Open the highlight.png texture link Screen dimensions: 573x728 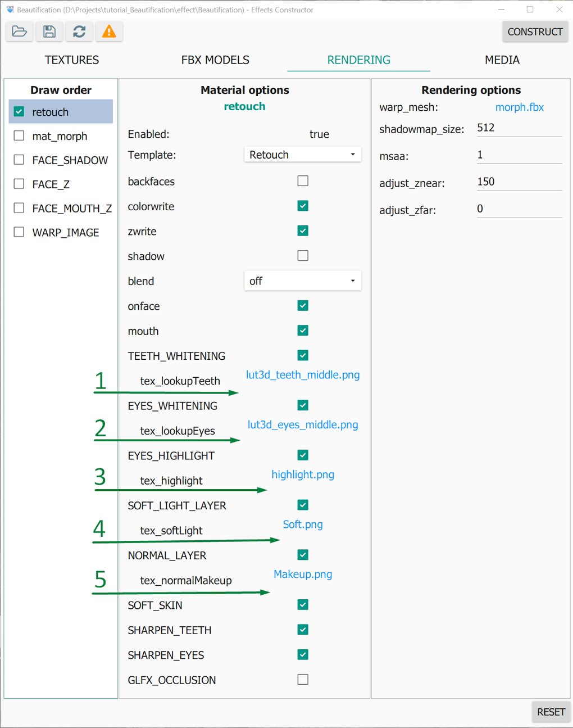(x=302, y=474)
